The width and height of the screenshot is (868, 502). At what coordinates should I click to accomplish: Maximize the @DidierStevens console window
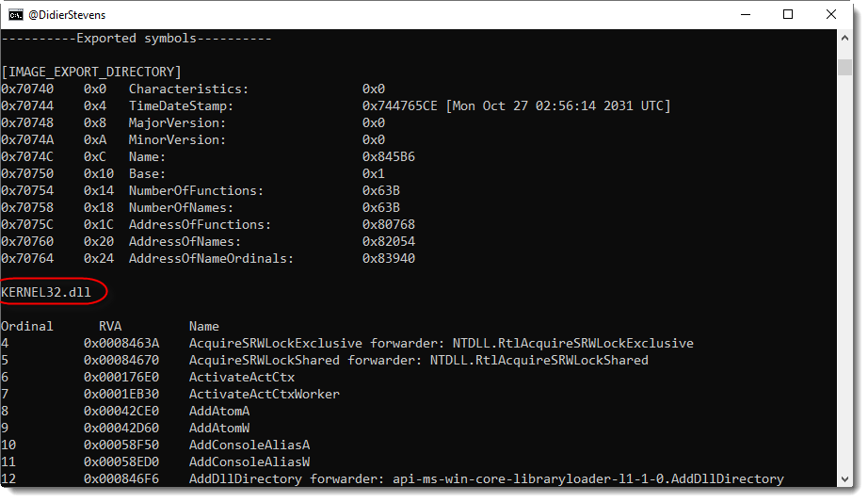(788, 14)
